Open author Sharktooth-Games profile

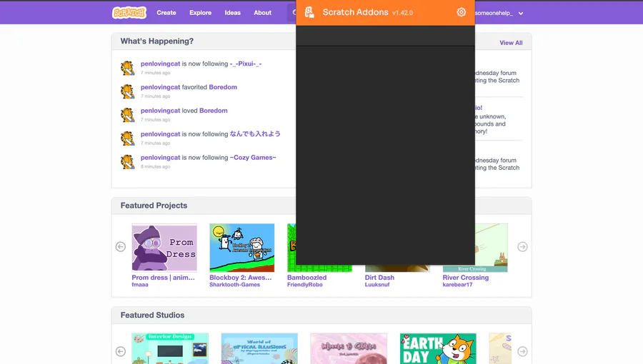[234, 285]
